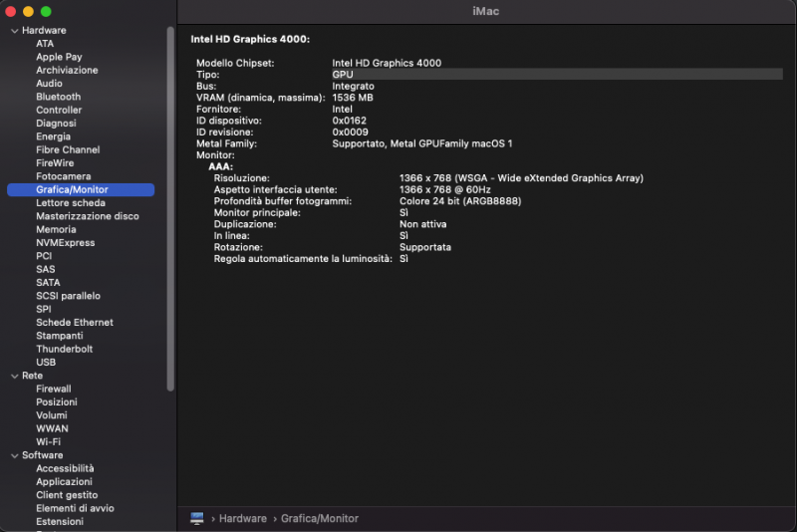
Task: Click the green zoom window button
Action: 46,11
